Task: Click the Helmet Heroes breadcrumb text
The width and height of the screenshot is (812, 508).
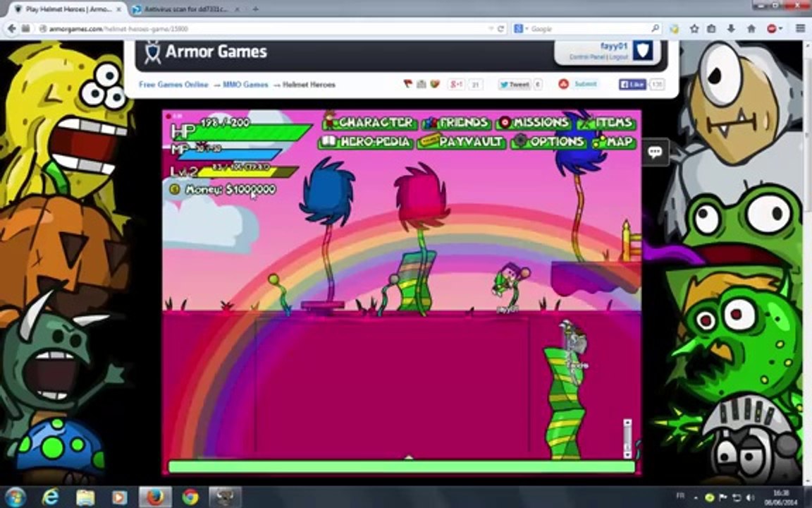Action: [x=309, y=85]
